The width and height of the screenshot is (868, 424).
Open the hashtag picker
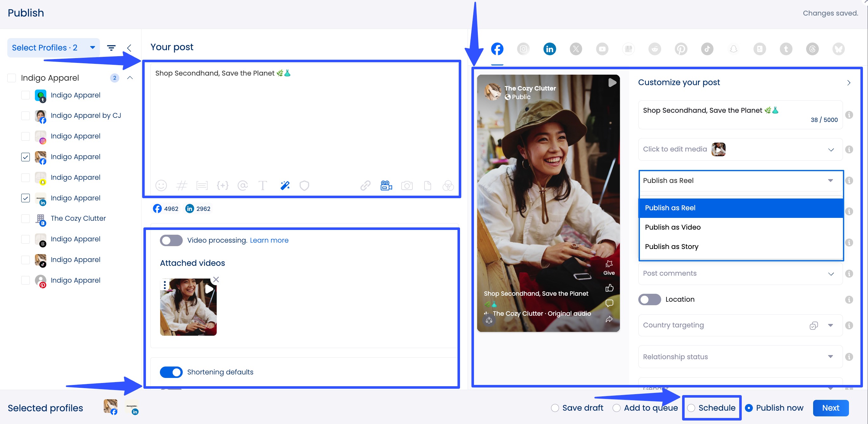coord(181,185)
